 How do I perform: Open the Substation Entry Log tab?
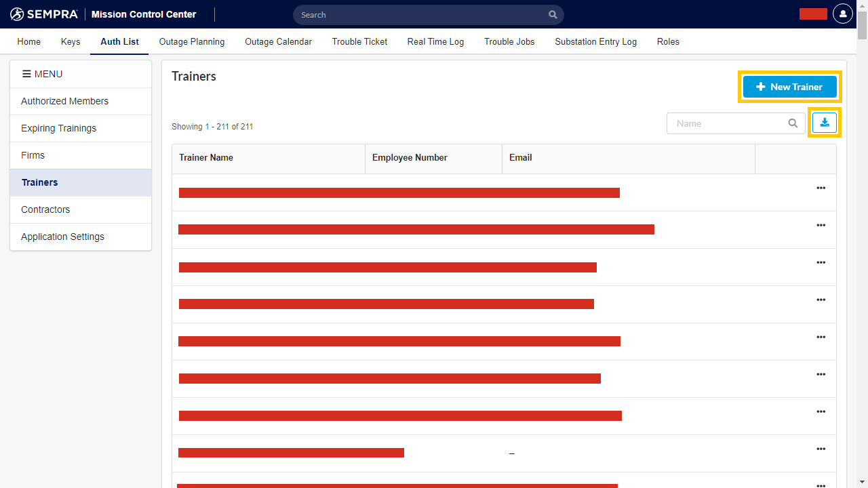click(x=595, y=41)
